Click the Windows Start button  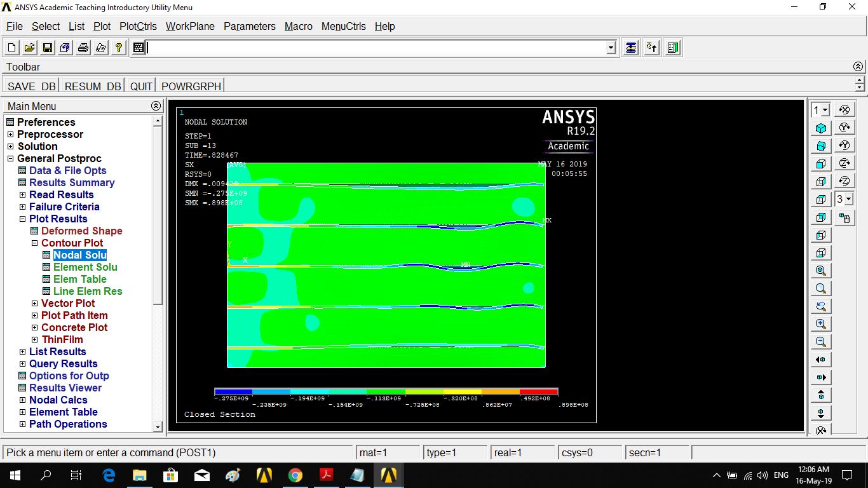pyautogui.click(x=15, y=475)
